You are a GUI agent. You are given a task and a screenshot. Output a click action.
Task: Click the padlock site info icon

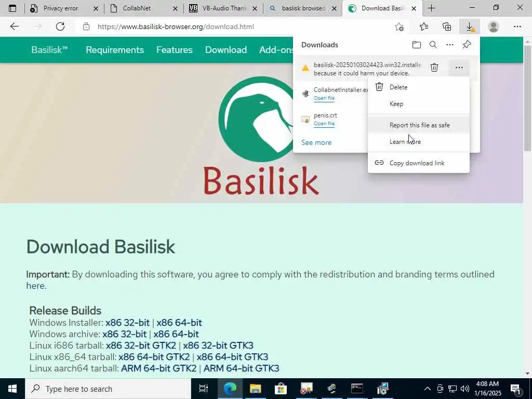click(86, 26)
